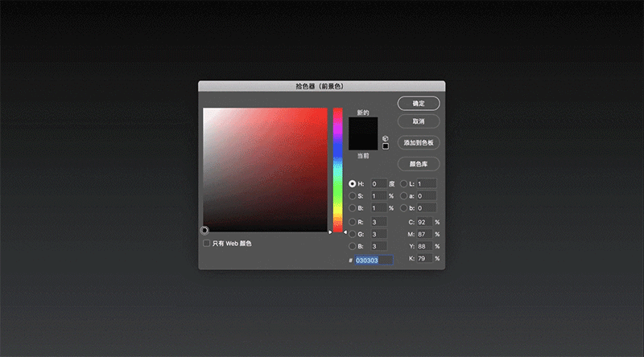This screenshot has width=644, height=357.
Task: Click the 确定 button
Action: tap(419, 104)
